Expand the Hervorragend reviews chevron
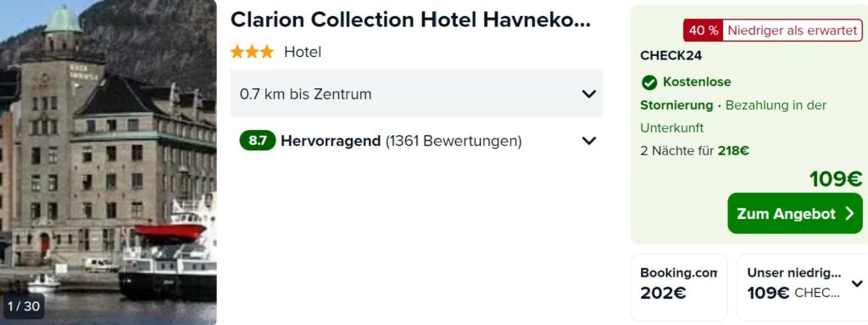868x325 pixels. coord(589,141)
